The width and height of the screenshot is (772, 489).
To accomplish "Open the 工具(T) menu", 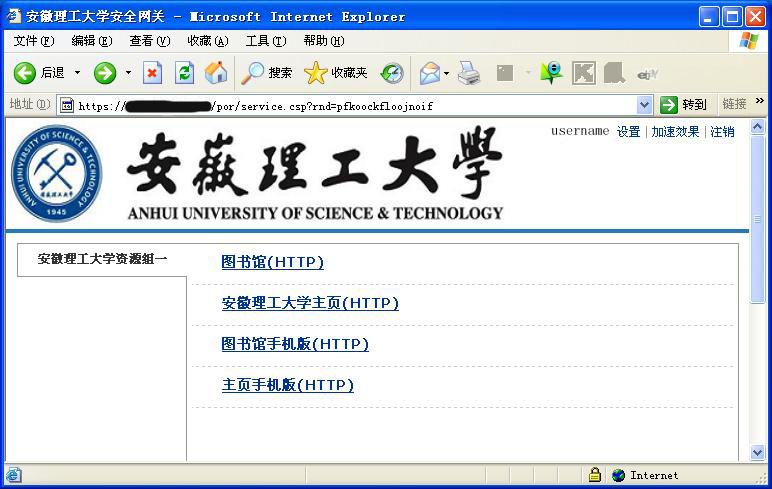I will 265,41.
